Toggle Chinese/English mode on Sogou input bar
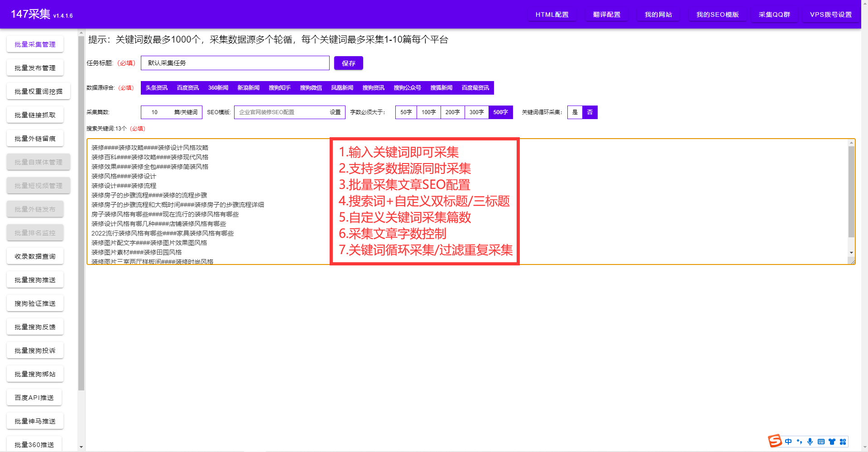868x452 pixels. pyautogui.click(x=788, y=442)
